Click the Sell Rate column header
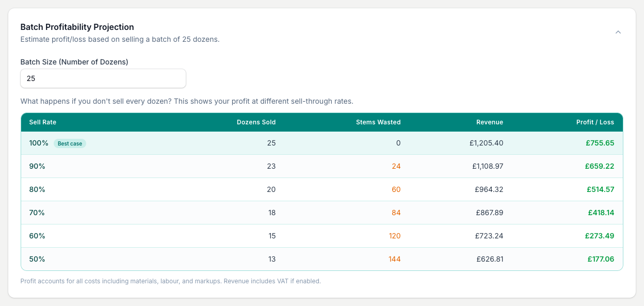 pos(43,122)
